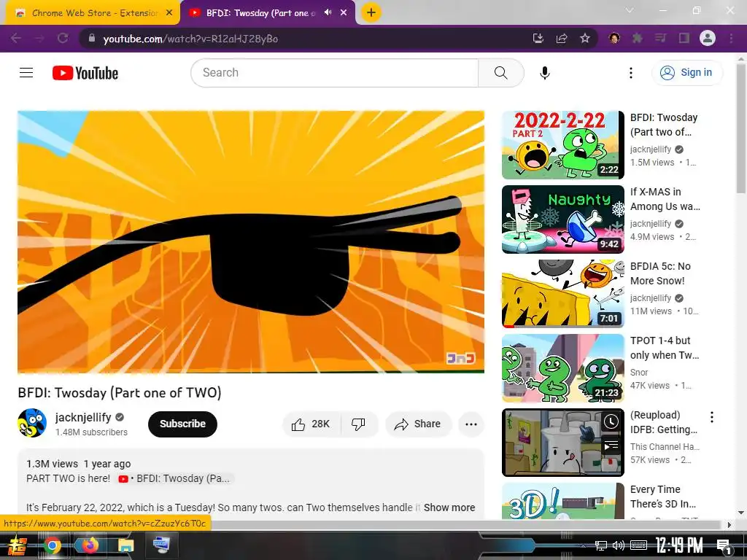The width and height of the screenshot is (747, 560).
Task: Open the YouTube hamburger guide menu
Action: (26, 73)
